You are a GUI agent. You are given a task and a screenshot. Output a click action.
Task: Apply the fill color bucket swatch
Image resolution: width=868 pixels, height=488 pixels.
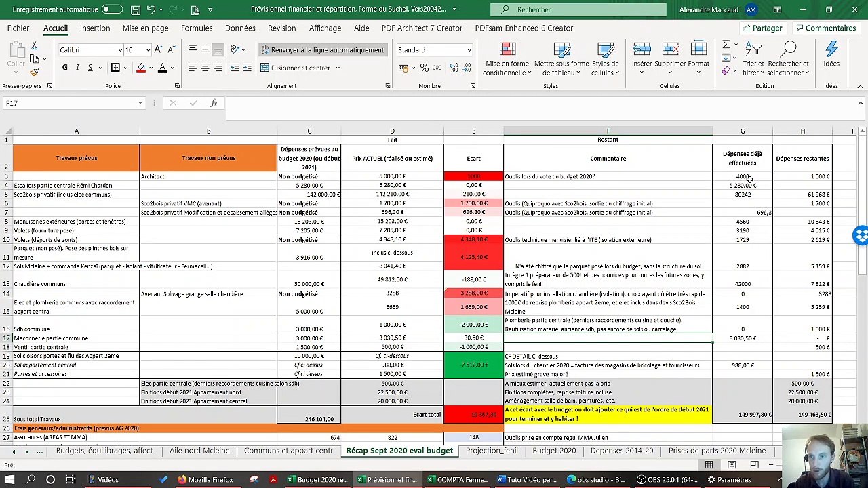(x=141, y=68)
